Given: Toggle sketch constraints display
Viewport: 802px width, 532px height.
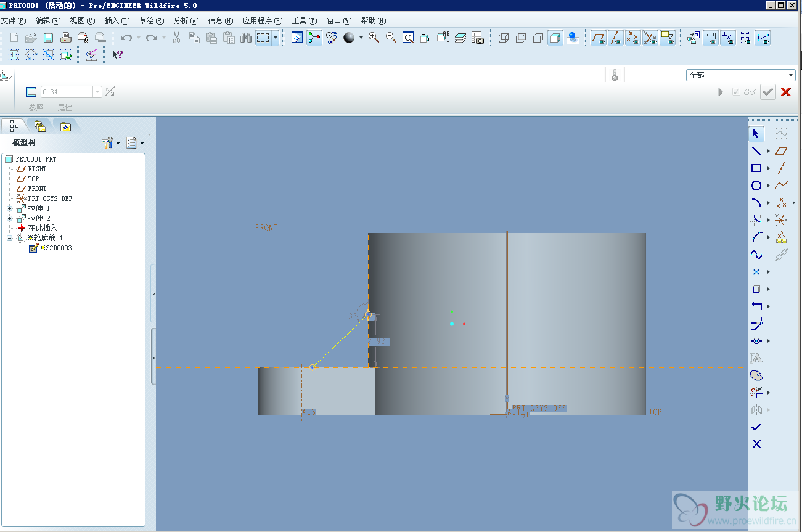Looking at the screenshot, I should point(729,38).
